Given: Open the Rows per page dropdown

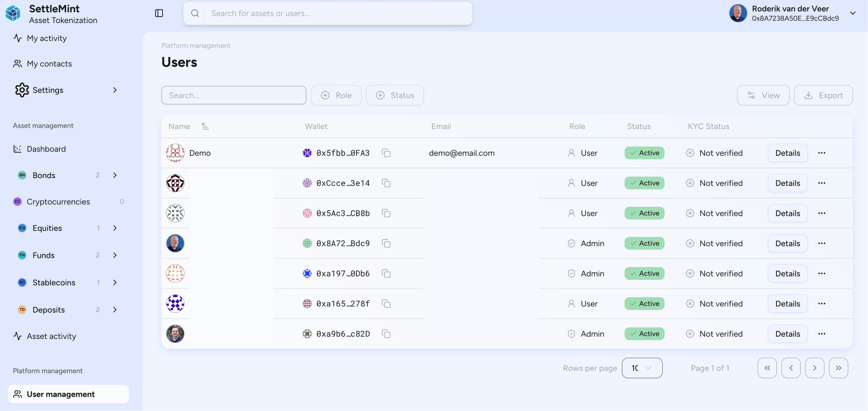Looking at the screenshot, I should point(642,368).
